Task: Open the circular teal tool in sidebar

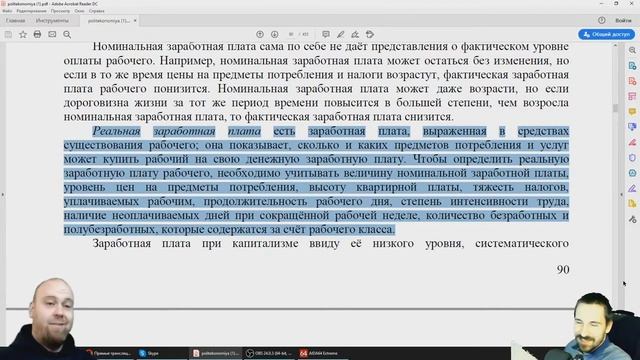Action: pyautogui.click(x=632, y=173)
